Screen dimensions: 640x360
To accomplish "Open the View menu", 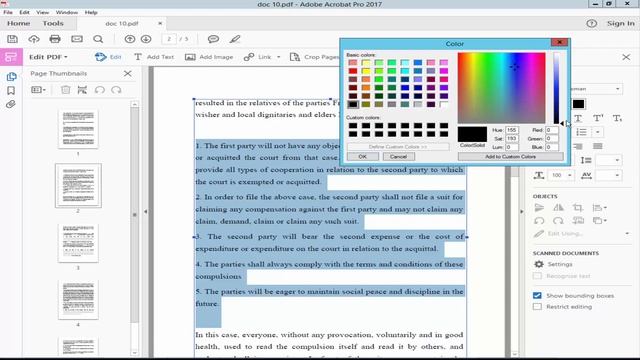I will pyautogui.click(x=42, y=12).
